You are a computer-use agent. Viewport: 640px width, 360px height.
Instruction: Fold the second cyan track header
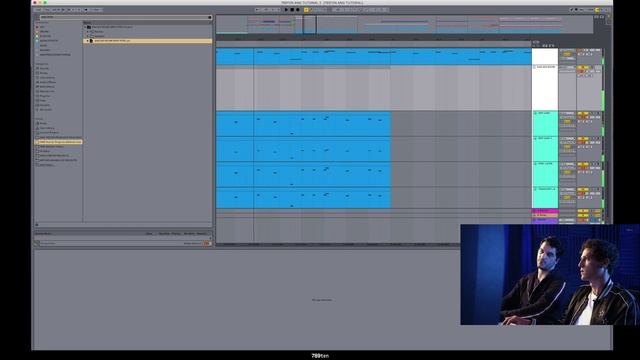tap(535, 138)
